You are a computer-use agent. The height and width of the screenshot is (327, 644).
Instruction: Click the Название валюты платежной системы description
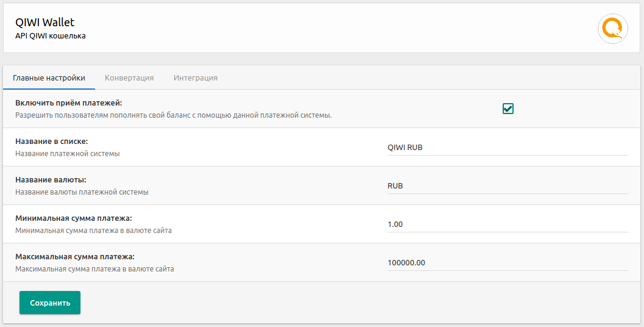82,192
